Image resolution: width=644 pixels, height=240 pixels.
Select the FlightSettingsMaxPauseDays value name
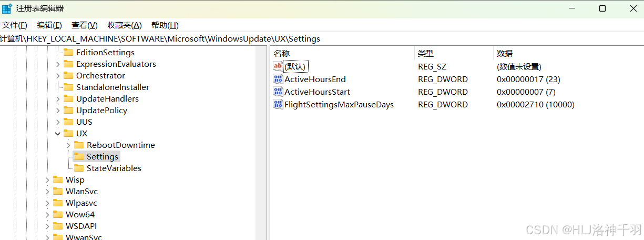(x=339, y=104)
